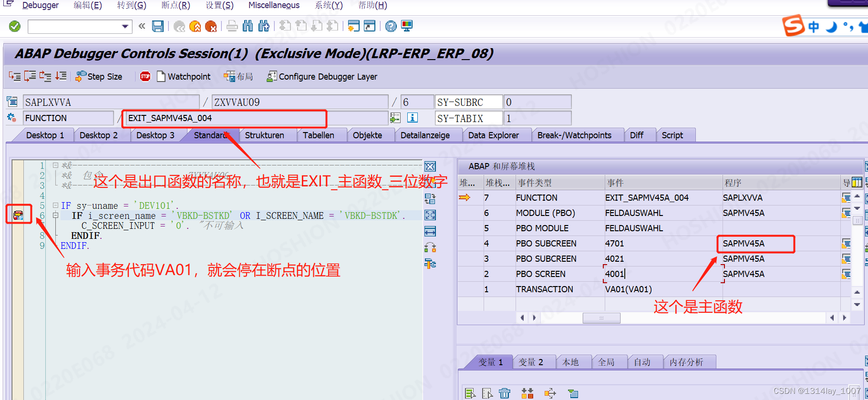Click the Customize Local Layout monitor icon
The width and height of the screenshot is (868, 400).
(407, 26)
